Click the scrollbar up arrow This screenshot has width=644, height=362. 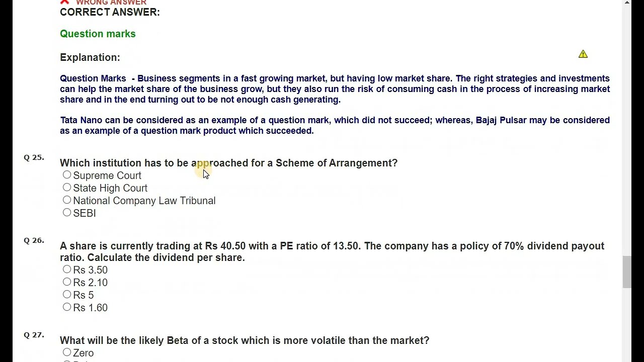tap(626, 3)
